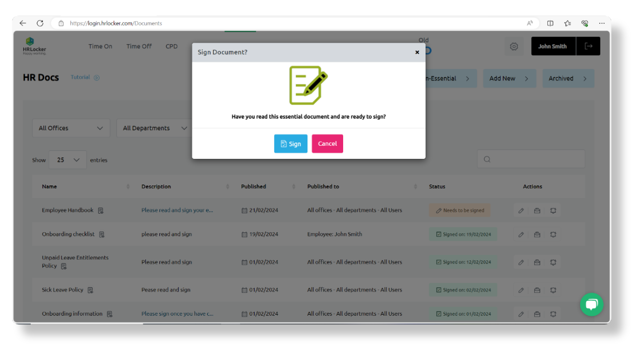Open the All Departments dropdown

(x=153, y=128)
